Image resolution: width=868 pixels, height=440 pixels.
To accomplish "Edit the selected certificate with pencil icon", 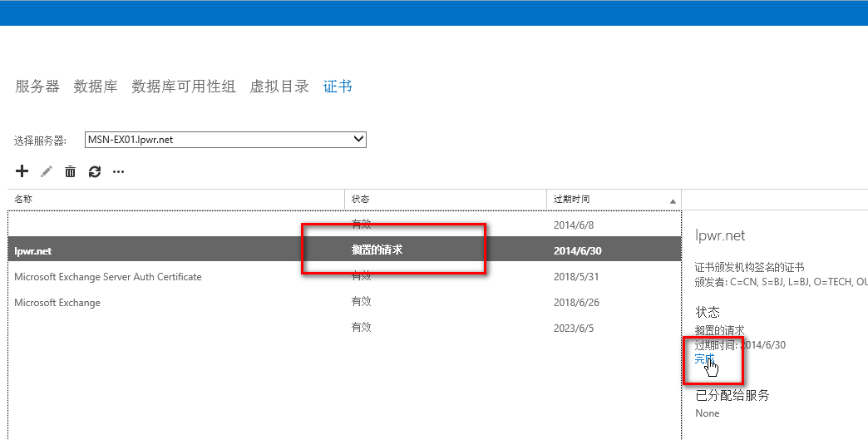I will [x=47, y=171].
